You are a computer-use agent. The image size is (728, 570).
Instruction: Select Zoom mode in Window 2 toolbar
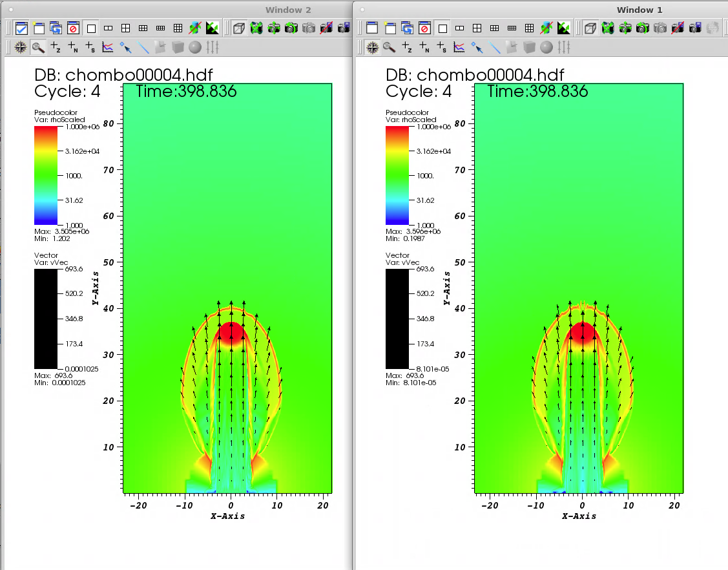click(x=39, y=47)
